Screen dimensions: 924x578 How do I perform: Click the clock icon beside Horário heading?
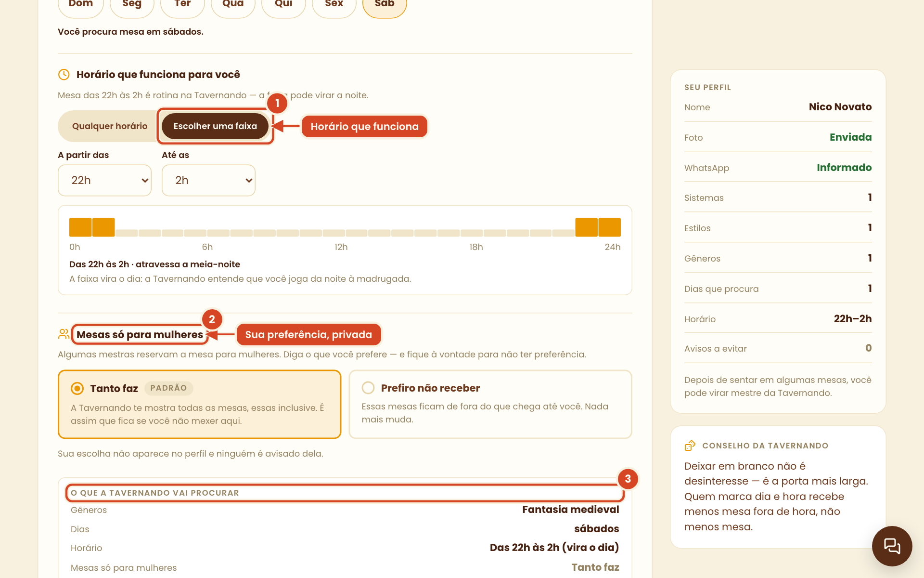pos(64,74)
